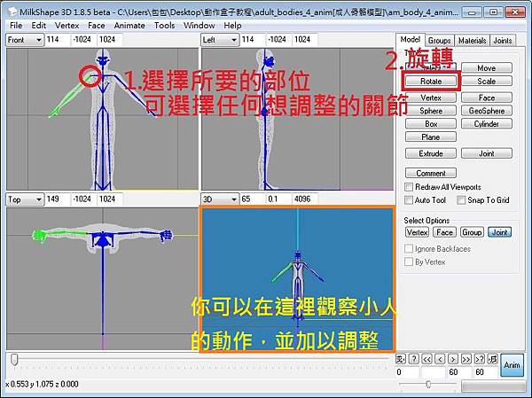Click the 3D viewport far-clip field 4096
Screen dimensions: 532x398
coord(305,199)
